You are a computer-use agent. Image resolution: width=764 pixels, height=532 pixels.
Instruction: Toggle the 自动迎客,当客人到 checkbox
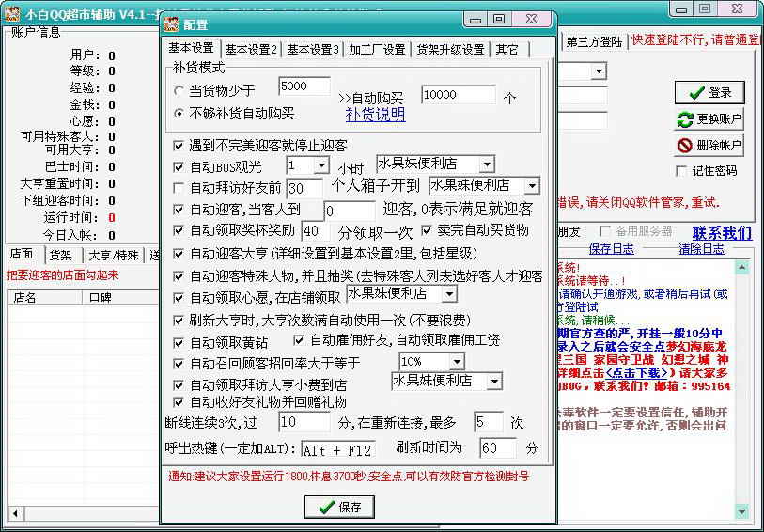(x=179, y=210)
